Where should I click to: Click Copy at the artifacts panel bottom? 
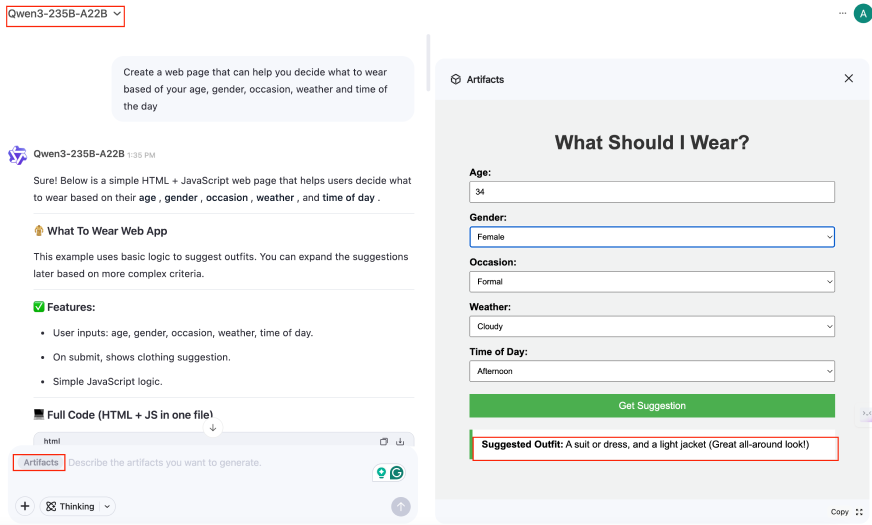839,512
